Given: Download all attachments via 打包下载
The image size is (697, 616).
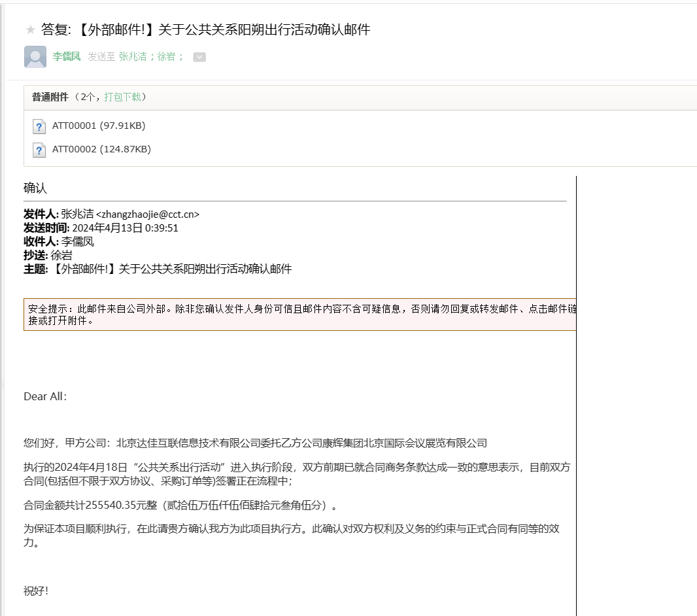Looking at the screenshot, I should click(x=122, y=97).
